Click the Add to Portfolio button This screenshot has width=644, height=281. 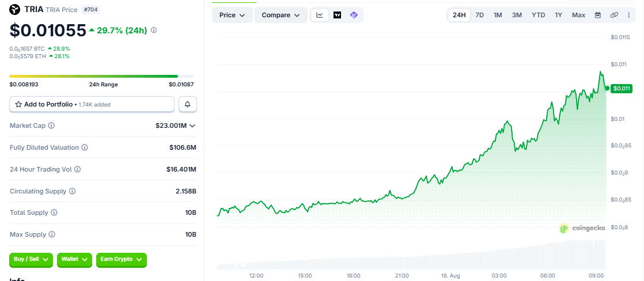click(92, 104)
